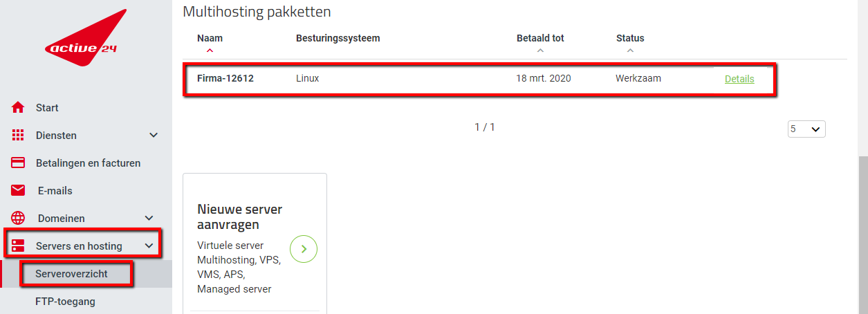Open the FTP-toegang submenu item
This screenshot has width=868, height=314.
(x=66, y=302)
